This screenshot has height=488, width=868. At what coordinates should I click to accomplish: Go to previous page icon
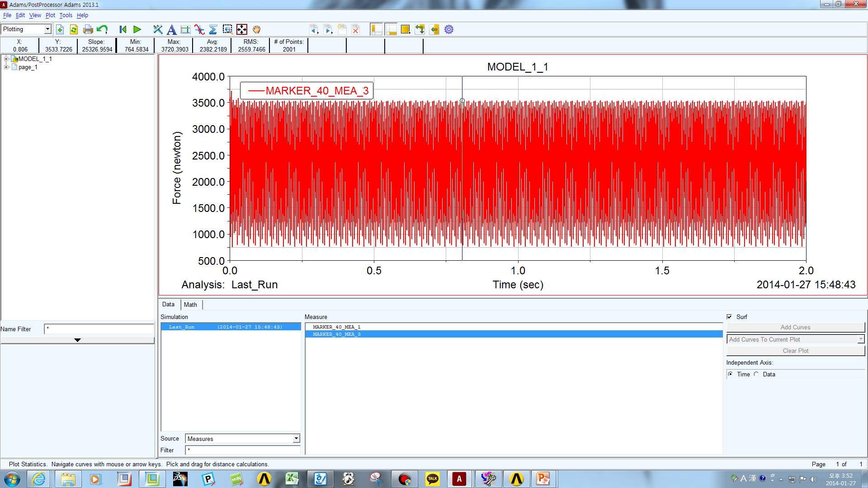pyautogui.click(x=314, y=30)
